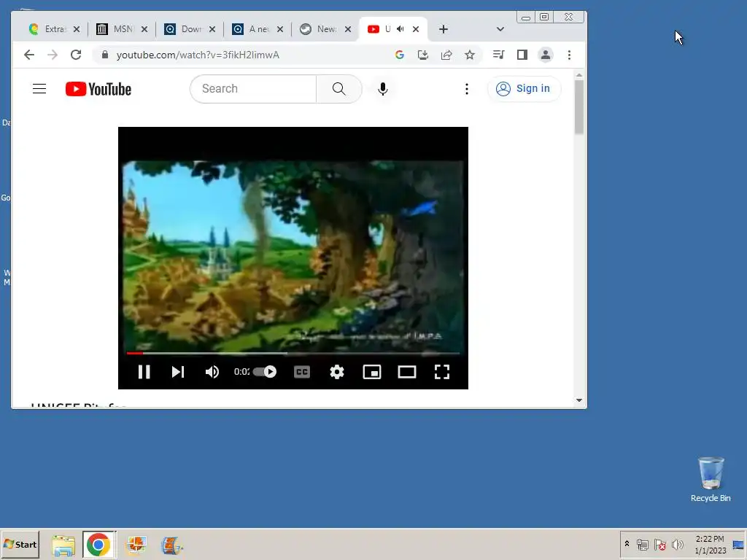
Task: Sign in to YouTube
Action: pyautogui.click(x=524, y=88)
